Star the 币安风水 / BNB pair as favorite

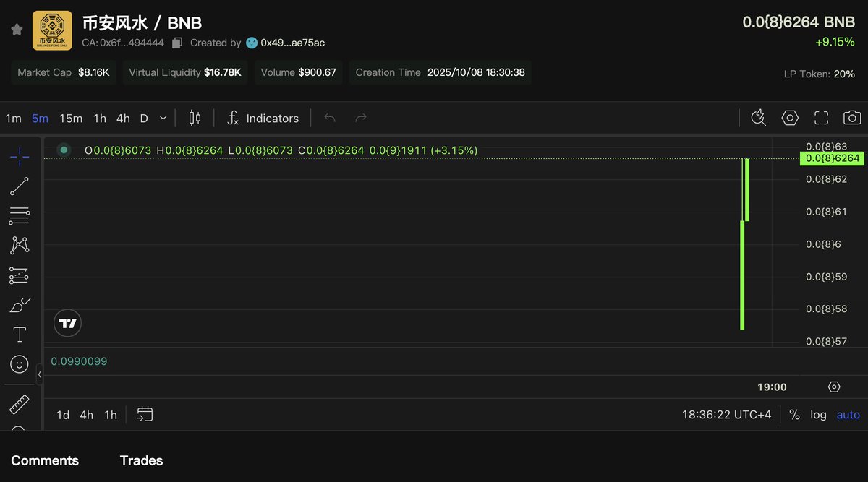pyautogui.click(x=17, y=30)
